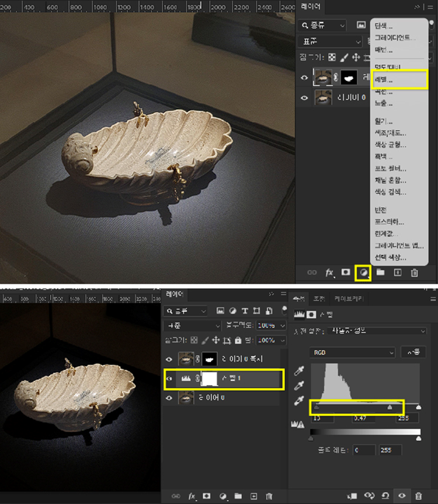
Task: Delete the adjustment using Properties trash icon
Action: [418, 496]
